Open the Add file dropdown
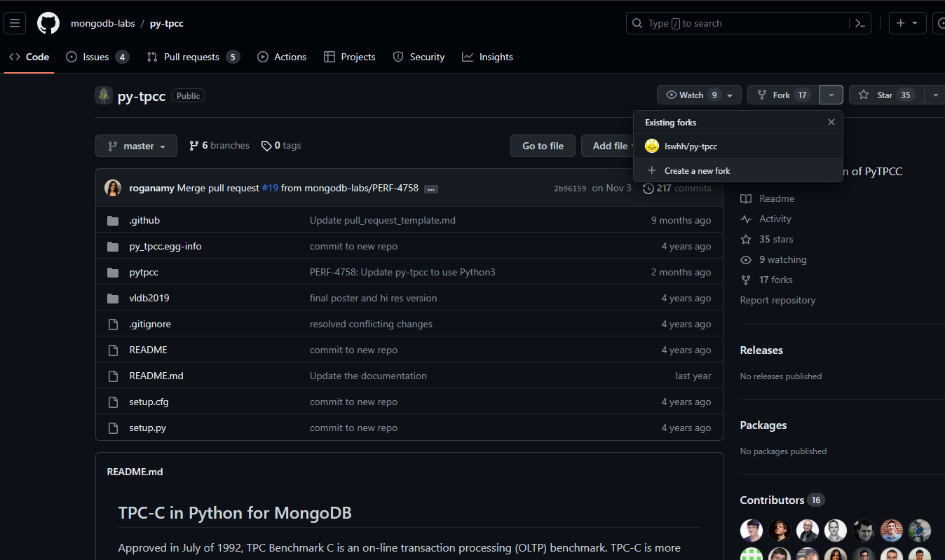 tap(608, 146)
